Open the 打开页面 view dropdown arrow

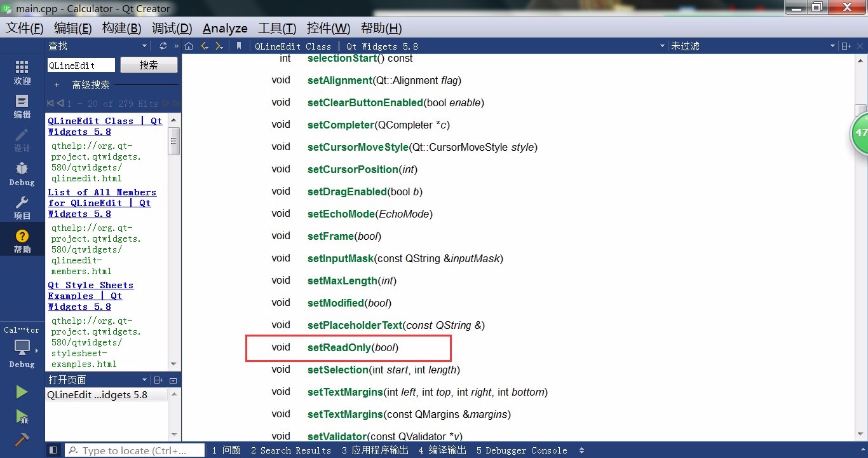(x=144, y=380)
